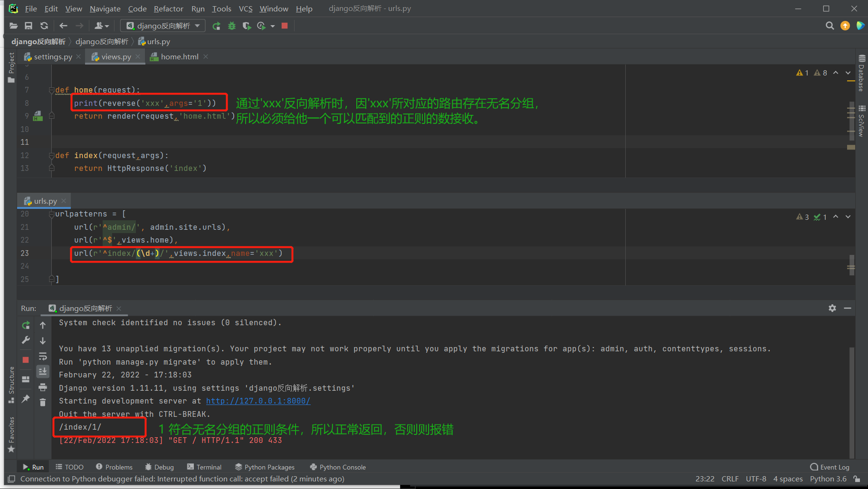Go to next highlighted error in views.py
Image resolution: width=868 pixels, height=489 pixels.
(848, 73)
